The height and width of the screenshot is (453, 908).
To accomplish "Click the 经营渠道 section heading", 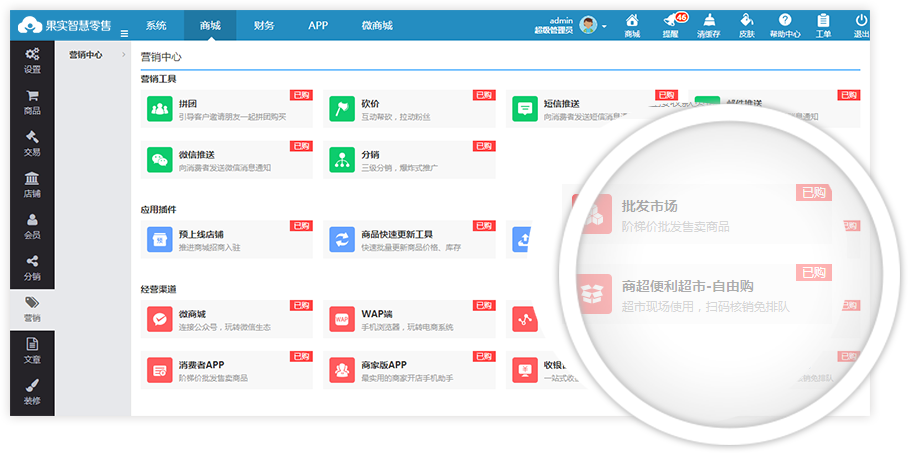I will 158,288.
